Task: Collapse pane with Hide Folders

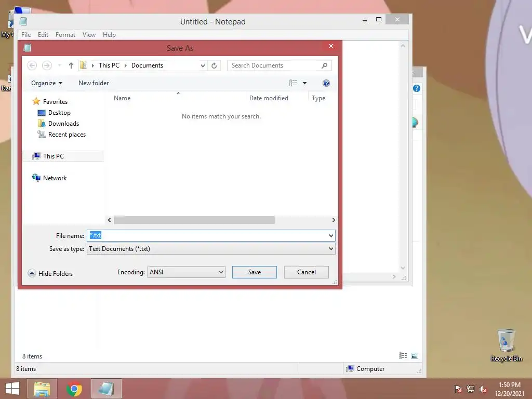Action: (50, 273)
